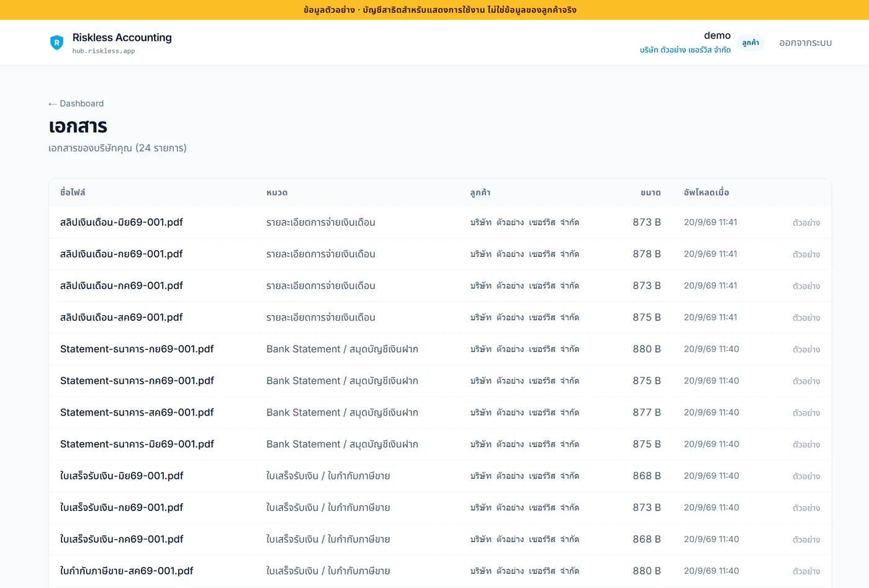
Task: Open file Statement-ธนาคาร-มิย69-001.pdf
Action: [137, 444]
